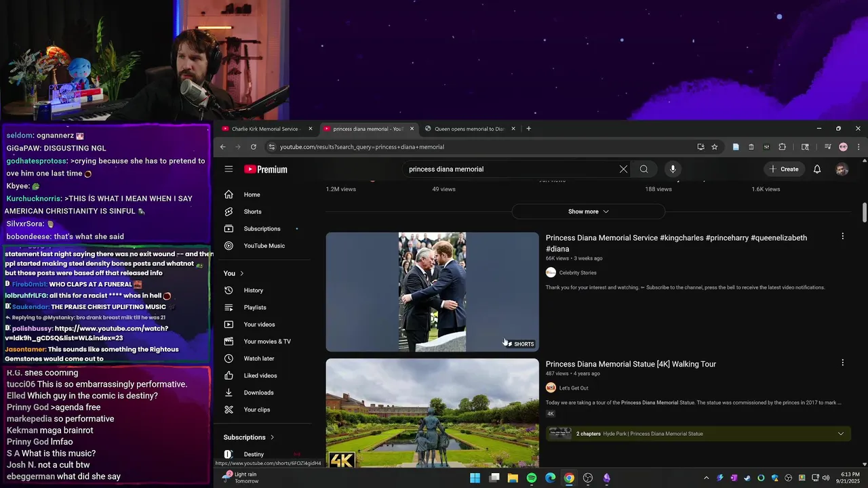Screen dimensions: 868x488
Task: Expand the sidebar Subscriptions section header
Action: click(249, 437)
